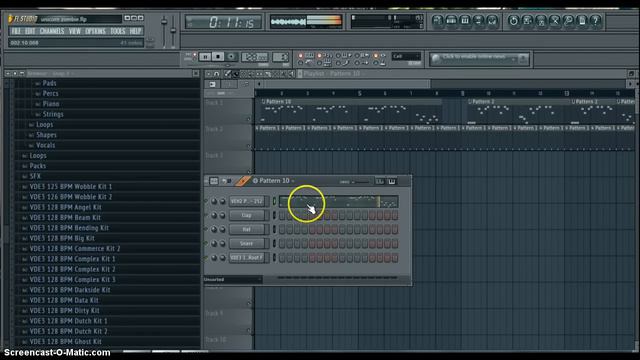Arm recording with the transport record button

tap(231, 57)
